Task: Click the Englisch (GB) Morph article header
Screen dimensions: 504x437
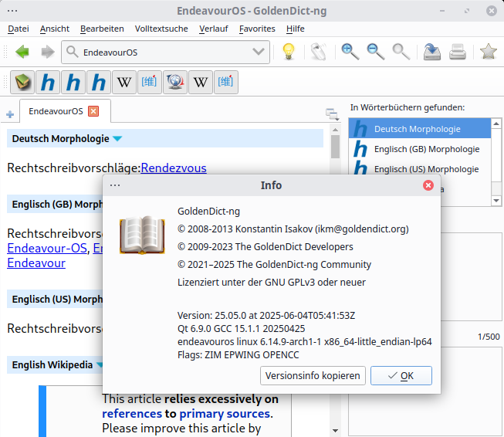Action: coord(55,204)
